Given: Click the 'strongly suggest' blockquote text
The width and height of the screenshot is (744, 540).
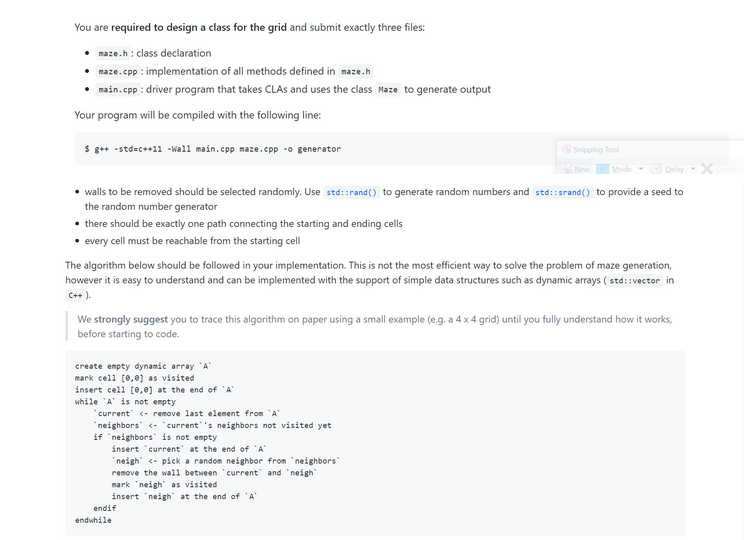Looking at the screenshot, I should click(131, 319).
